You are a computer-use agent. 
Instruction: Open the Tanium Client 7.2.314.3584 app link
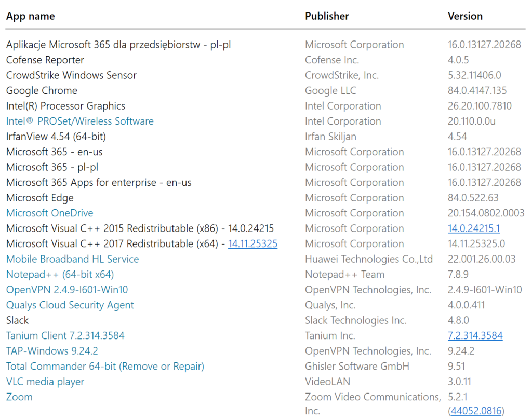point(65,335)
